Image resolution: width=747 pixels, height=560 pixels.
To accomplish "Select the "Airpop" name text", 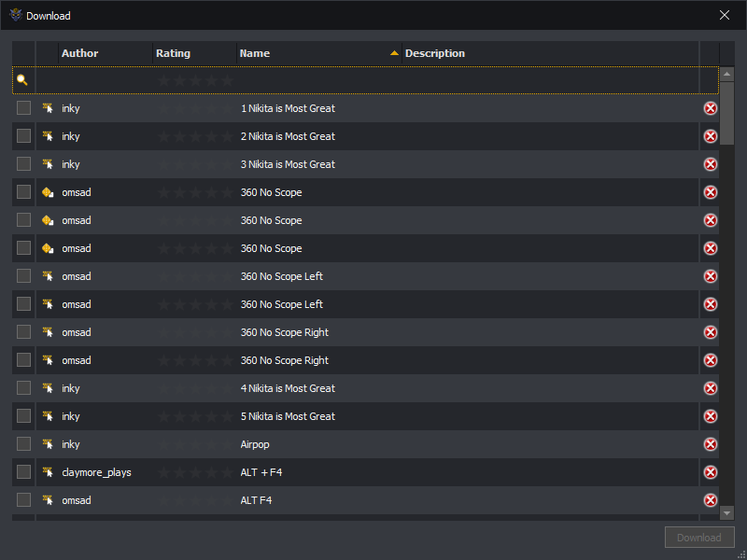I will [x=255, y=444].
